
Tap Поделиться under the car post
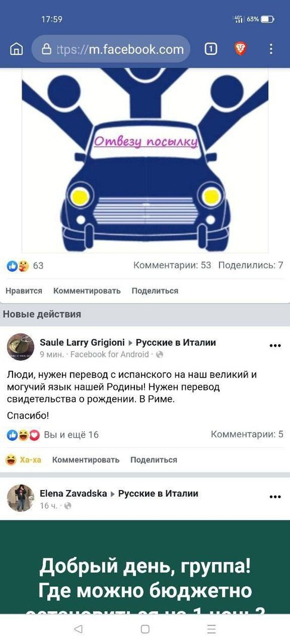coord(155,291)
